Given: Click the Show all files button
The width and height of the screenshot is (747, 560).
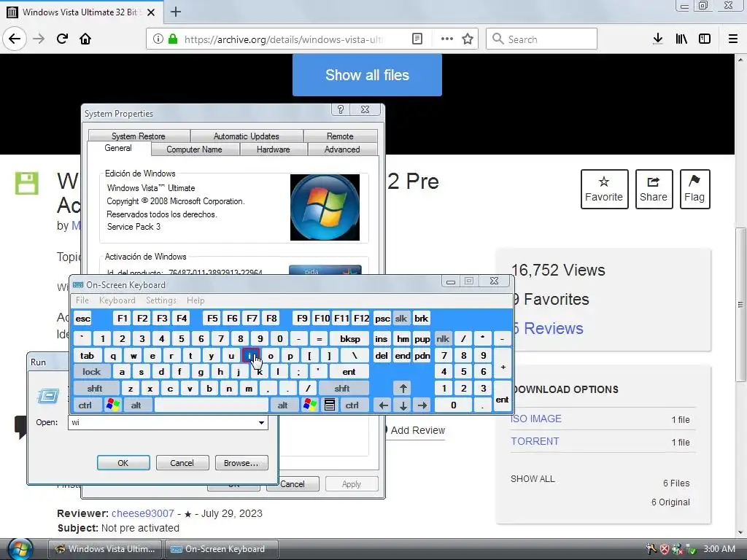Looking at the screenshot, I should click(367, 75).
